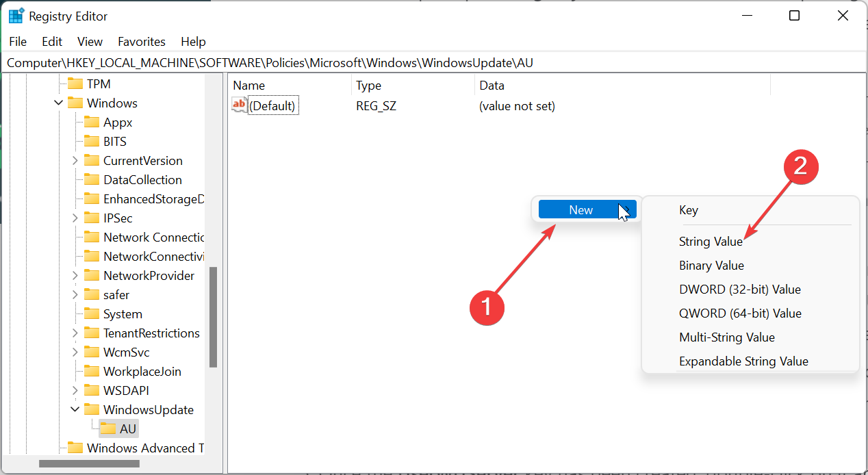Viewport: 868px width, 475px height.
Task: Select the DataCollection key label
Action: 142,180
